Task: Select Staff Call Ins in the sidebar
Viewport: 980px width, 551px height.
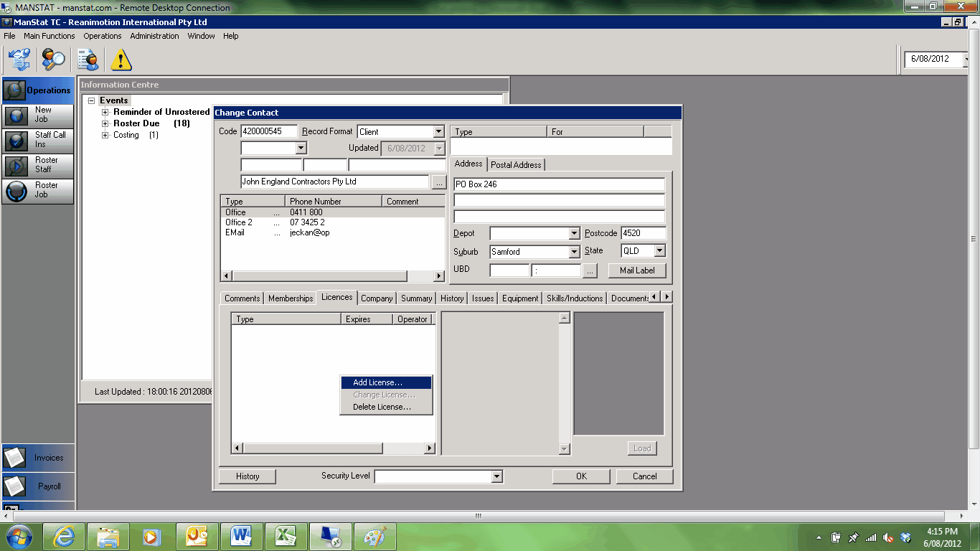Action: pyautogui.click(x=38, y=140)
